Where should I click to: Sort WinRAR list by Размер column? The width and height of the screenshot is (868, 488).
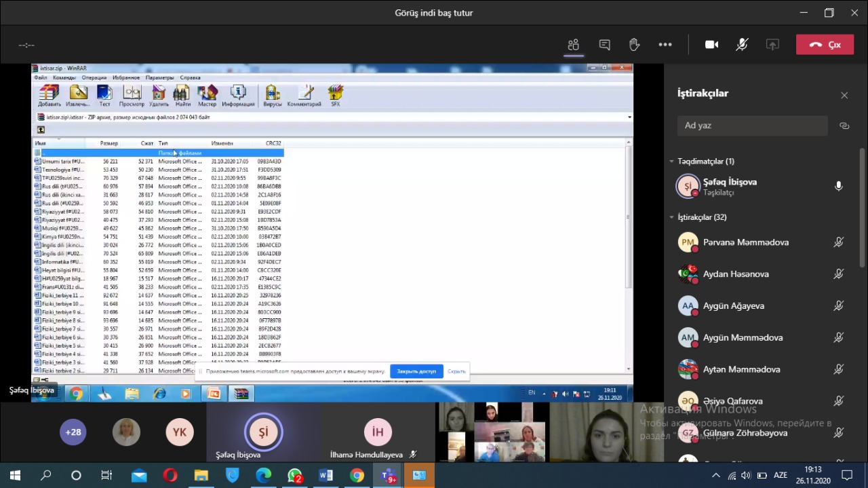click(x=108, y=143)
